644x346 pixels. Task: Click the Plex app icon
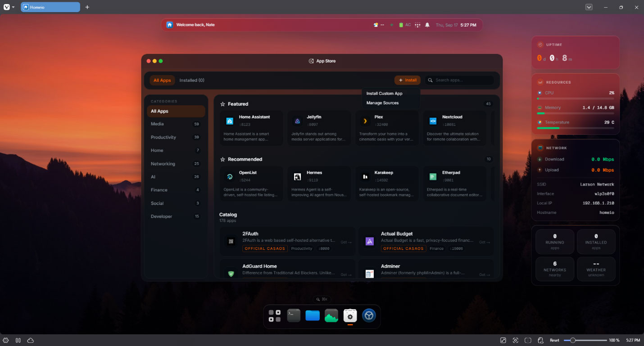365,121
